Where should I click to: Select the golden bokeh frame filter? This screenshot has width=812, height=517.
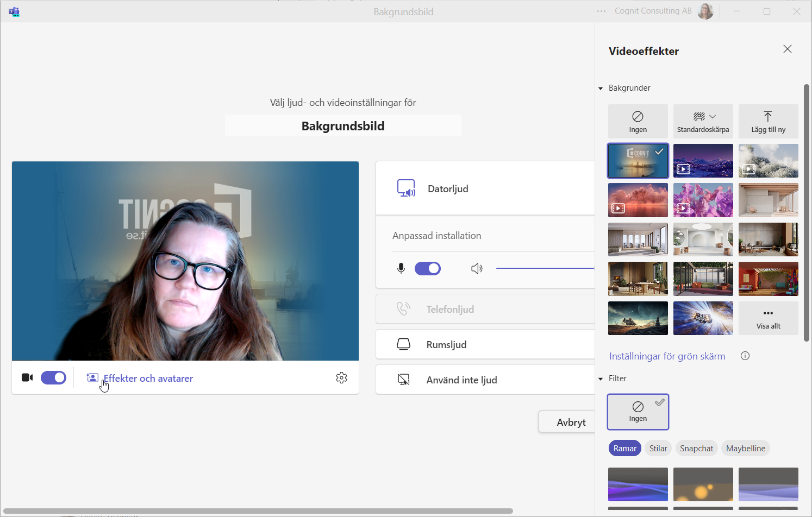703,484
